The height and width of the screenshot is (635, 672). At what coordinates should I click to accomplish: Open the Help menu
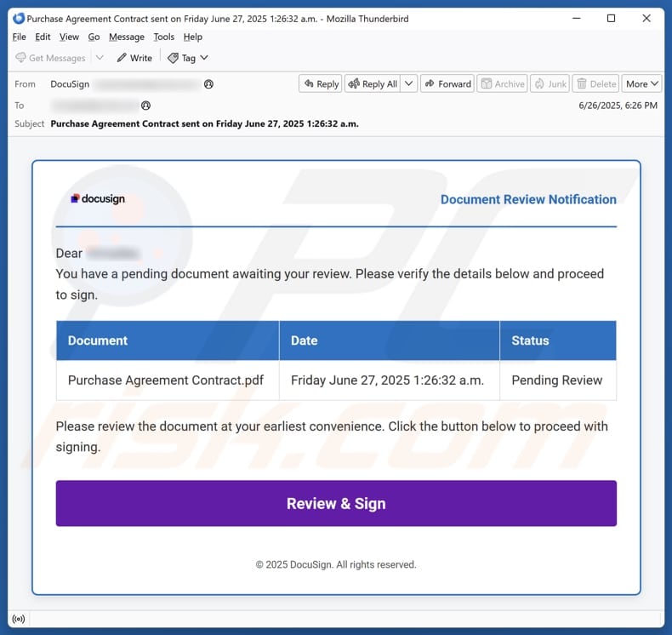[193, 37]
